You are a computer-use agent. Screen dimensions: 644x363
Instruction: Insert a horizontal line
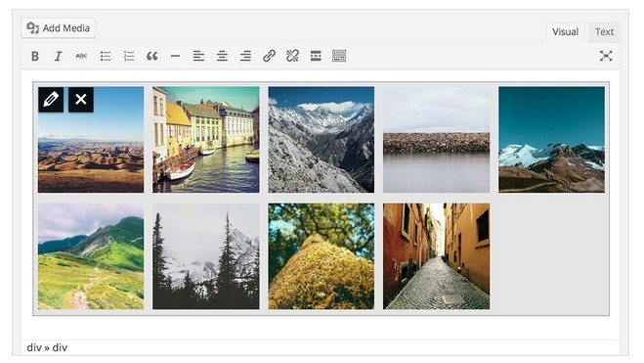(175, 56)
